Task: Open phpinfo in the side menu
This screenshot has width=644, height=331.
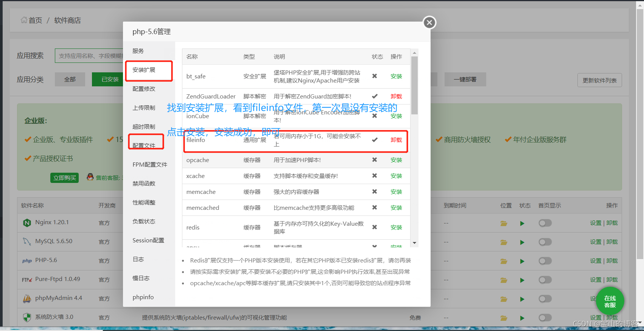Action: point(143,297)
